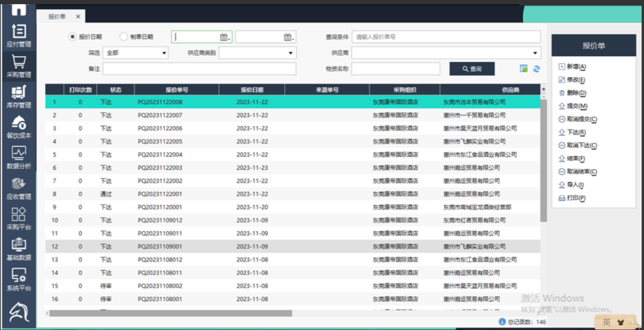The image size is (644, 330).
Task: Select the 制单日期 radio button
Action: [124, 37]
